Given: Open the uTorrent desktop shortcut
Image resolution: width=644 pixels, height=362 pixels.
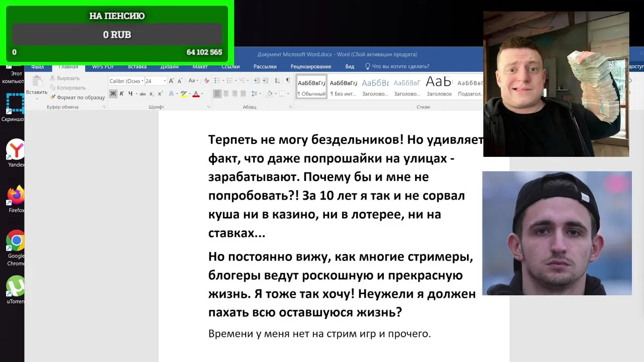Looking at the screenshot, I should click(x=16, y=290).
